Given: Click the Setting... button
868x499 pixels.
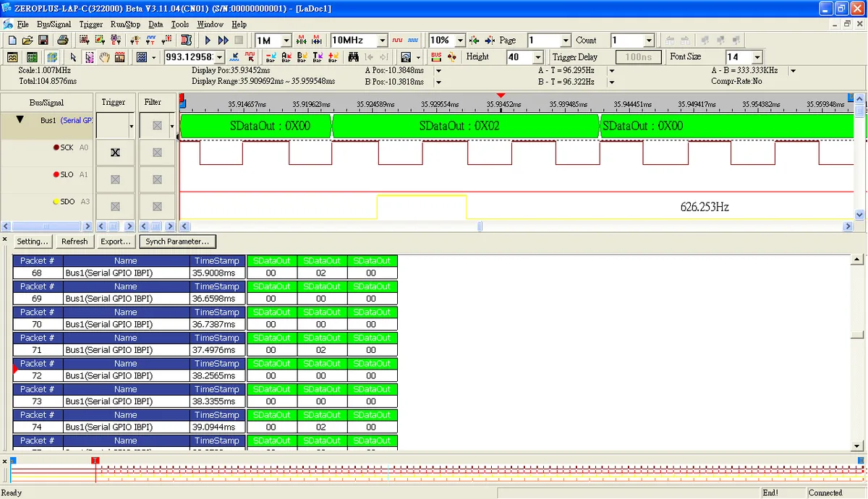Looking at the screenshot, I should (33, 242).
